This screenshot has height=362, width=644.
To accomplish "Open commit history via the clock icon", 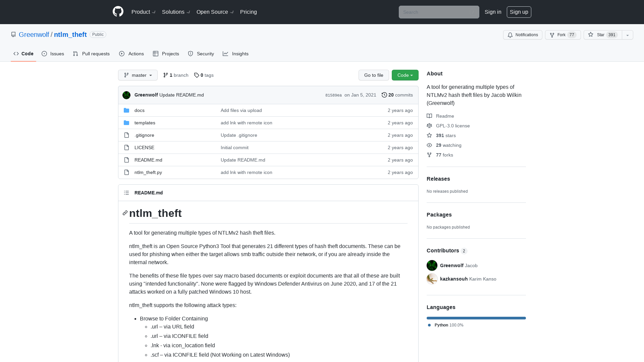I will pos(384,95).
